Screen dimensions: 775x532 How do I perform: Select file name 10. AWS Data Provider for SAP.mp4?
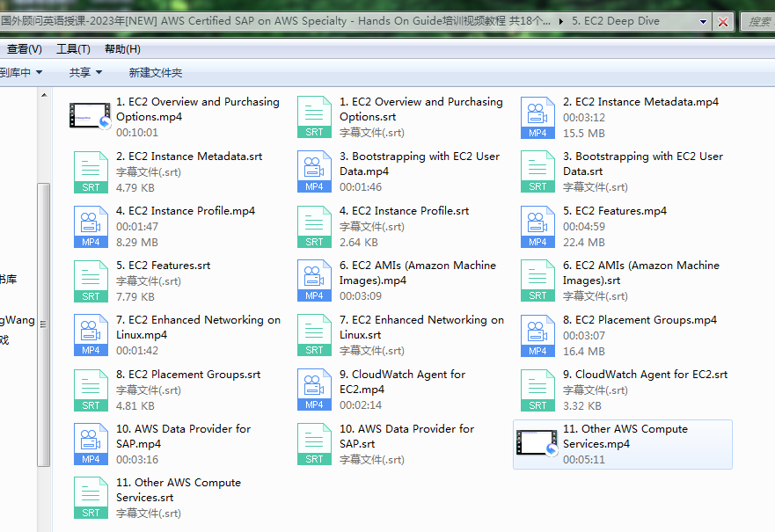[x=183, y=436]
